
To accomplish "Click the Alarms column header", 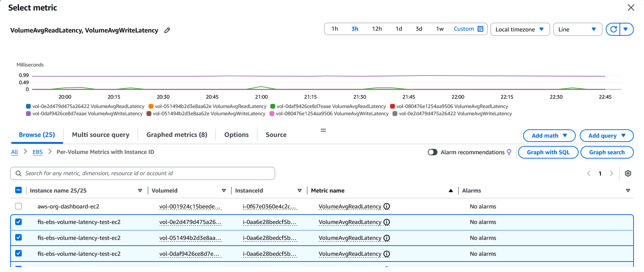I will (x=471, y=191).
